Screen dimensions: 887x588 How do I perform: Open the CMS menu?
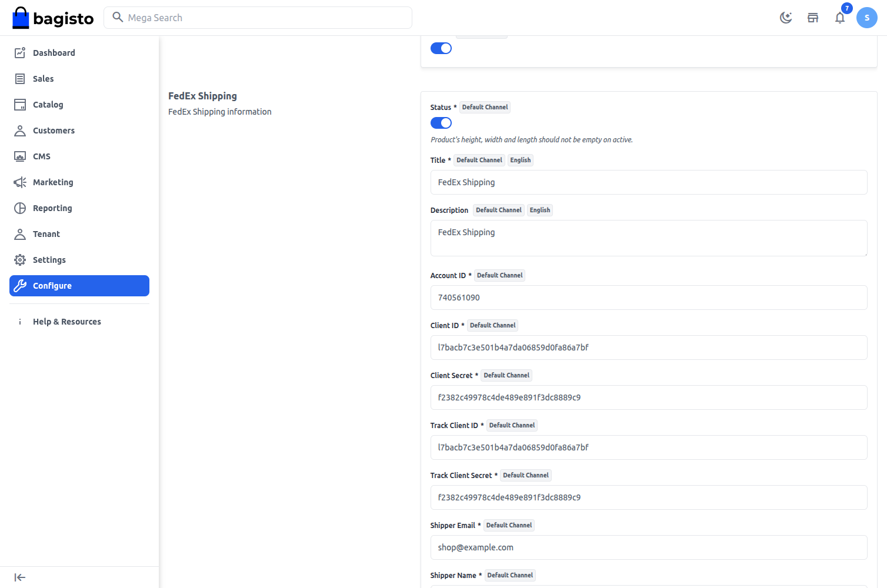coord(79,156)
